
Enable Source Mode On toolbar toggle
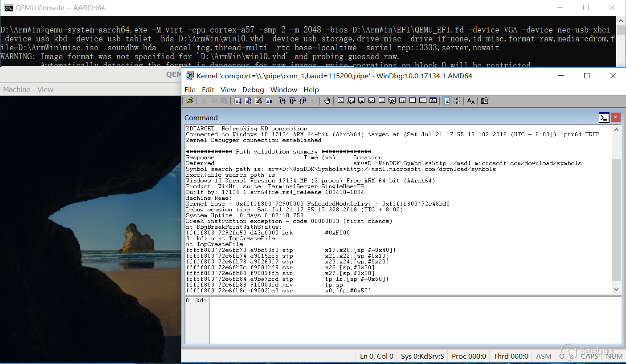tap(447, 101)
